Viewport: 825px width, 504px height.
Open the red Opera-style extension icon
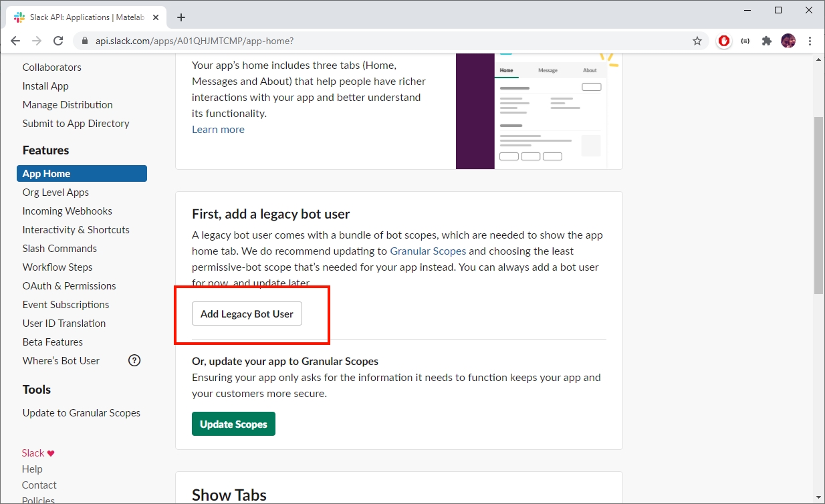pos(724,41)
